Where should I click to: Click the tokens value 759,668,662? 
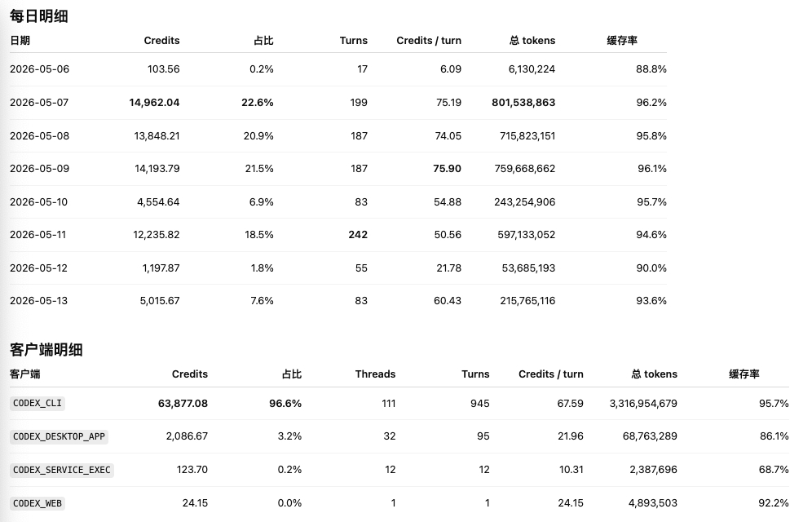click(x=524, y=168)
